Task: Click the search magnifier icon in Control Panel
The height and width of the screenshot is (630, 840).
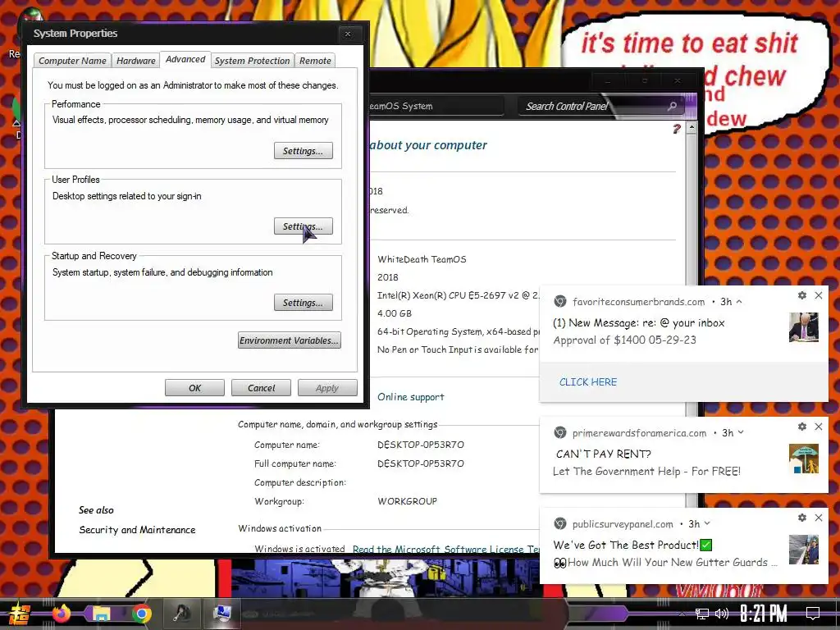Action: coord(673,106)
